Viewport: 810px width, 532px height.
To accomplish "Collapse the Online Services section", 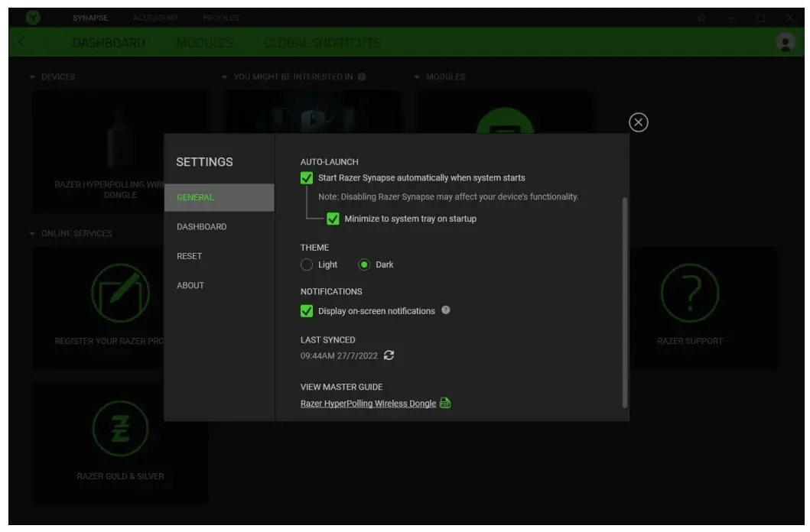I will pos(33,234).
